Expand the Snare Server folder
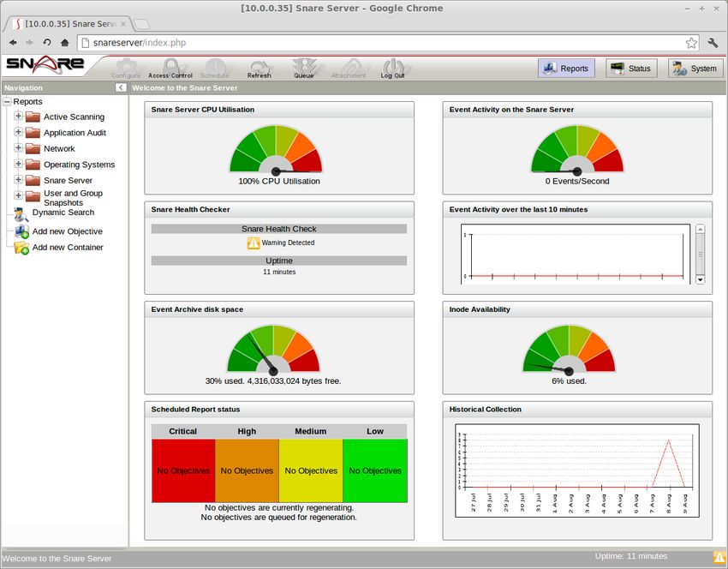Screen dimensions: 728x569 18,179
